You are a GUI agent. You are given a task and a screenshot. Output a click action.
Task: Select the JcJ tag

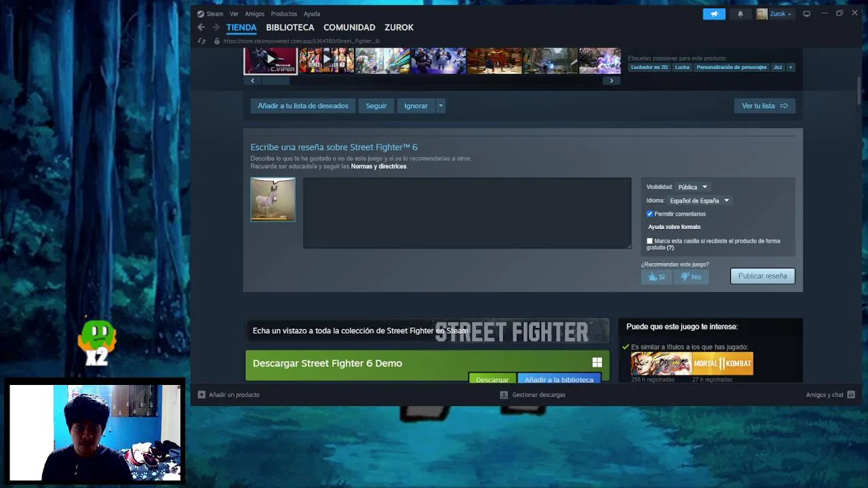point(778,67)
